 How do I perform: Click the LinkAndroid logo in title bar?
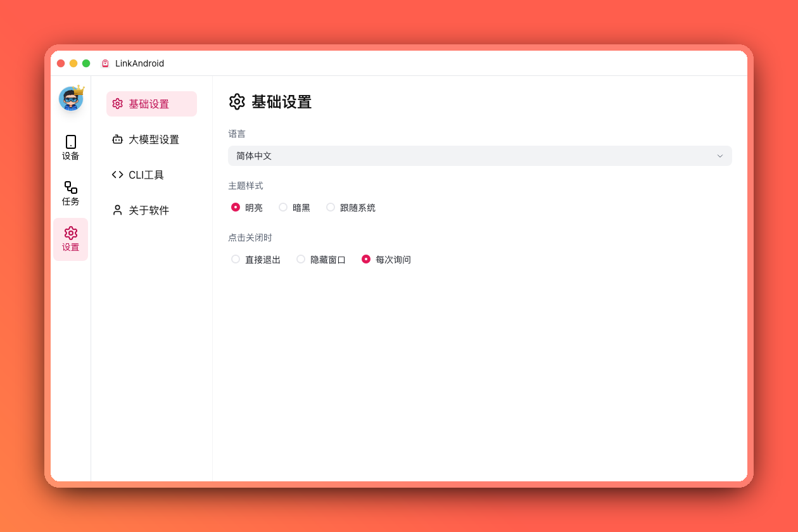[105, 63]
